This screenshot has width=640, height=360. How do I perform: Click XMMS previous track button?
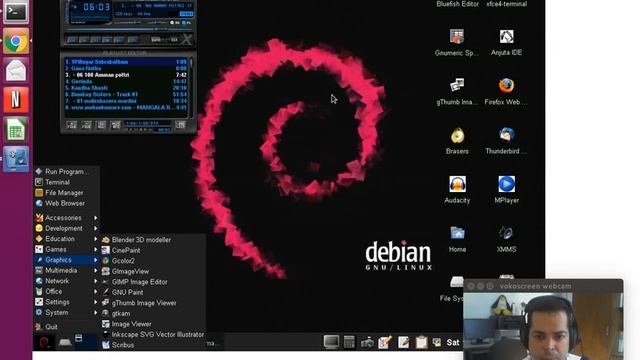[72, 40]
